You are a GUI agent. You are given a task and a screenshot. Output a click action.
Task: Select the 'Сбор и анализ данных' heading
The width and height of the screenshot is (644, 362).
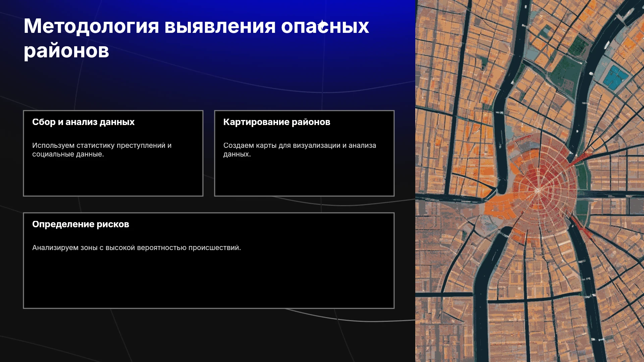[83, 122]
